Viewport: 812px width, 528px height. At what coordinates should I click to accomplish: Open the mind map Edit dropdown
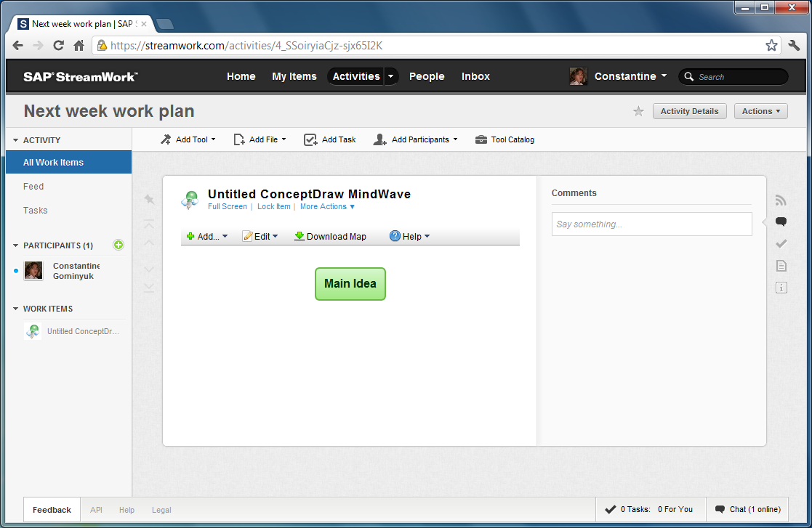coord(260,236)
